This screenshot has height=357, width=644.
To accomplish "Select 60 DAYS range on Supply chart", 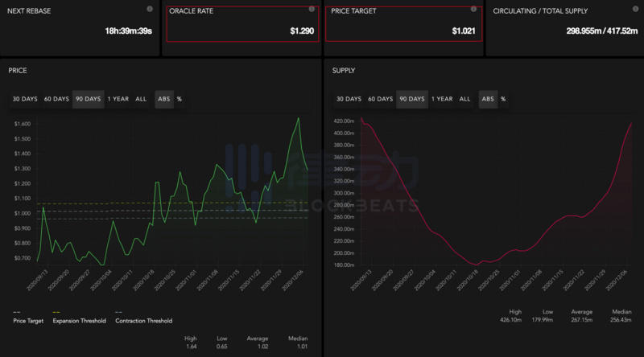I will tap(380, 99).
